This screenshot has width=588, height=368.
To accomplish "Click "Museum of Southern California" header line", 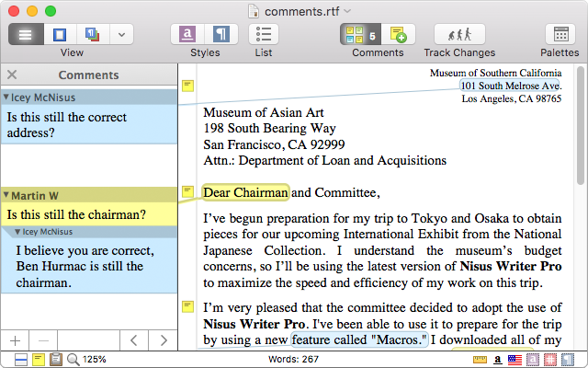I will pos(495,73).
